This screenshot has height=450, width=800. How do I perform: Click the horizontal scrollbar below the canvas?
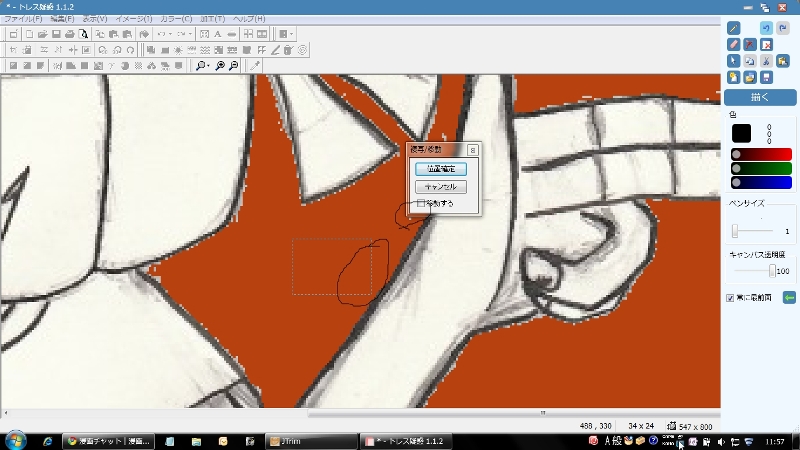click(x=360, y=413)
